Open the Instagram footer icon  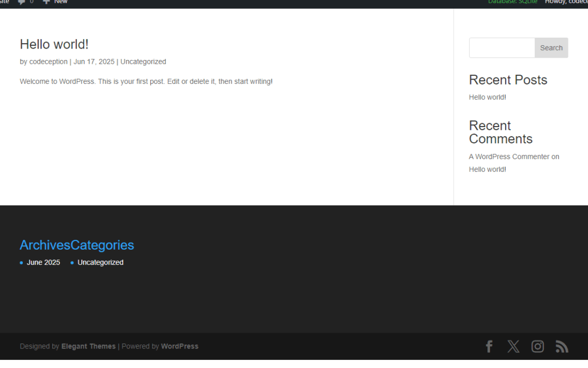(x=537, y=346)
